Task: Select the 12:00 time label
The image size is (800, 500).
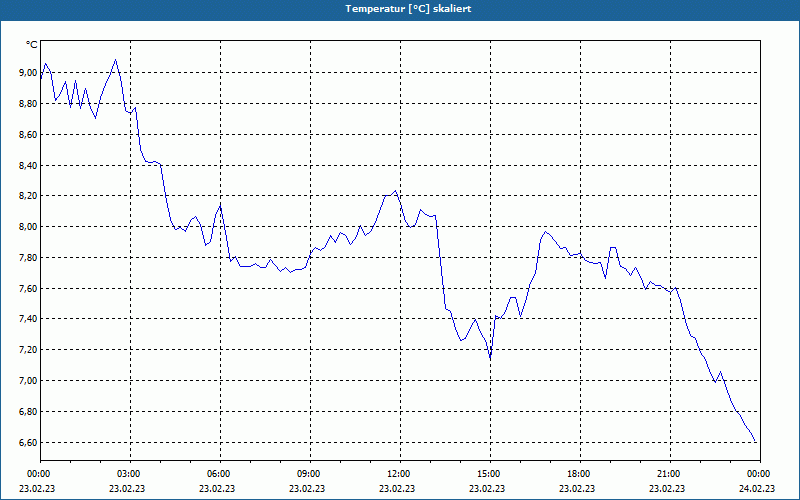Action: pyautogui.click(x=400, y=474)
